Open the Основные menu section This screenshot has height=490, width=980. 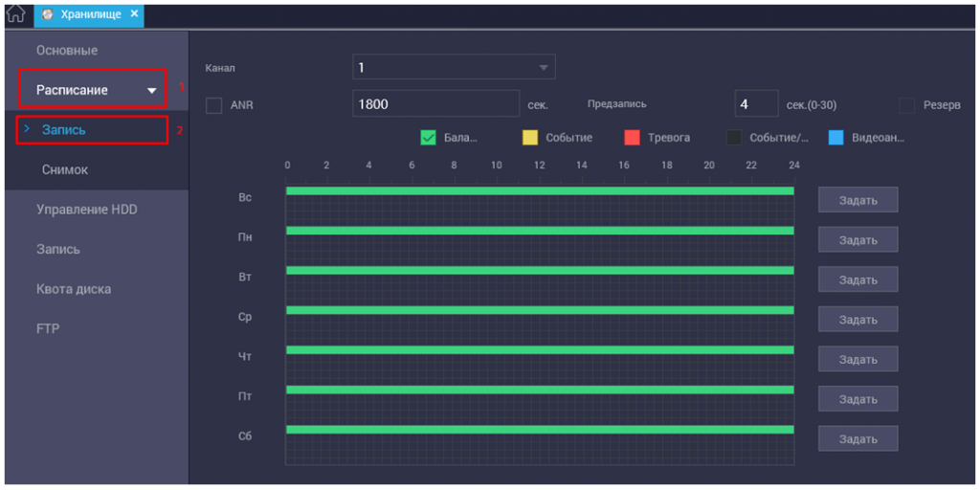click(67, 50)
